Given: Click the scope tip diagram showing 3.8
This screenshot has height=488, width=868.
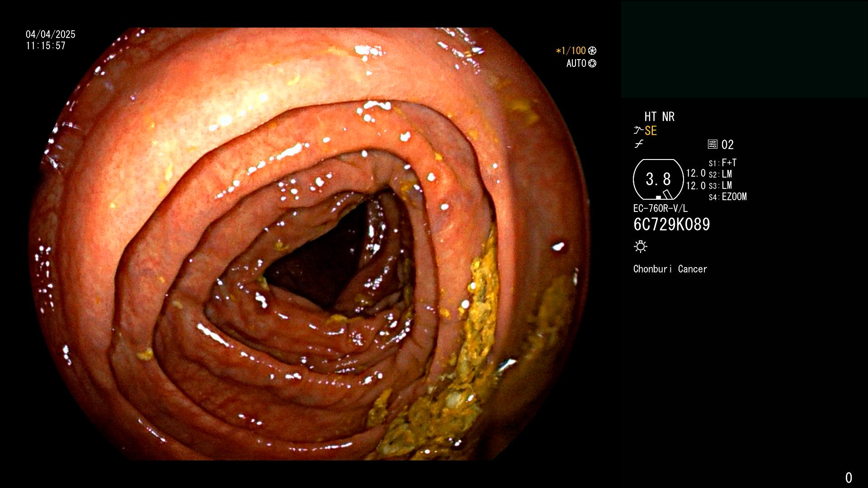Looking at the screenshot, I should [658, 179].
